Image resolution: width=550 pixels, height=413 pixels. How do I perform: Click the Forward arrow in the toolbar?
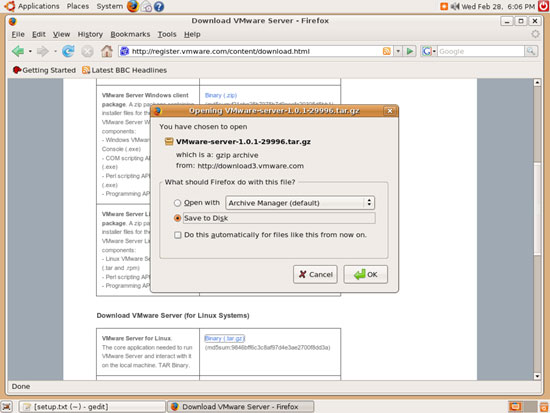coord(42,51)
